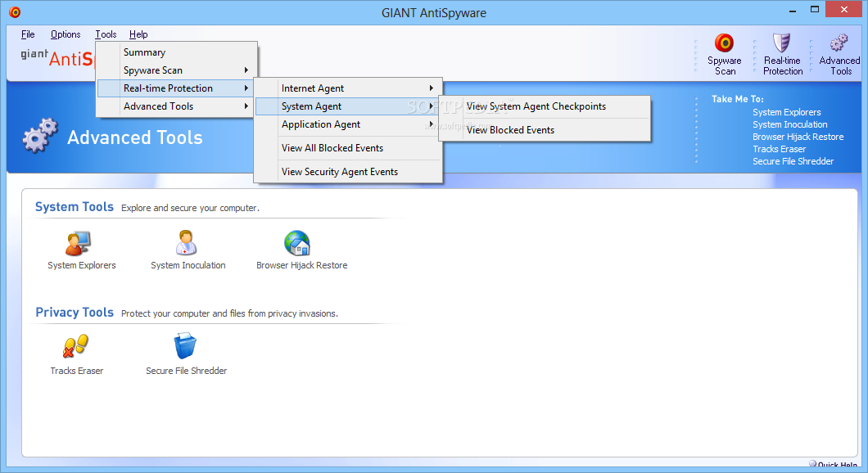Choose View Security Agent Events
This screenshot has height=473, width=868.
(349, 172)
